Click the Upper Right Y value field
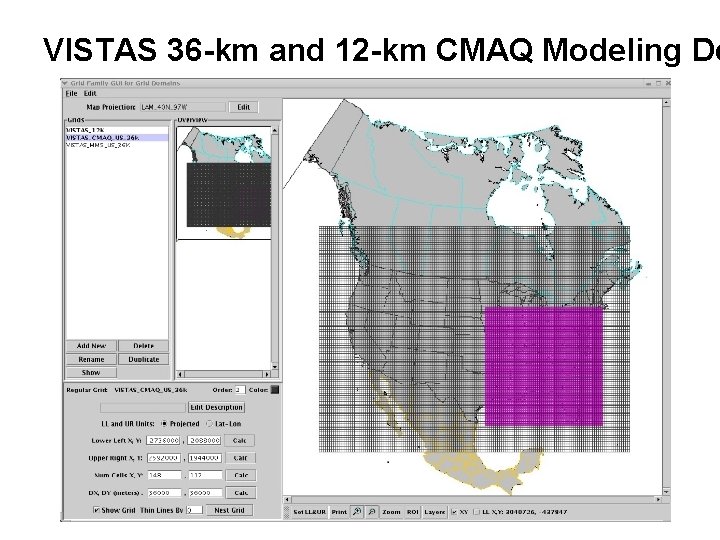Viewport: 720px width, 540px height. click(205, 458)
